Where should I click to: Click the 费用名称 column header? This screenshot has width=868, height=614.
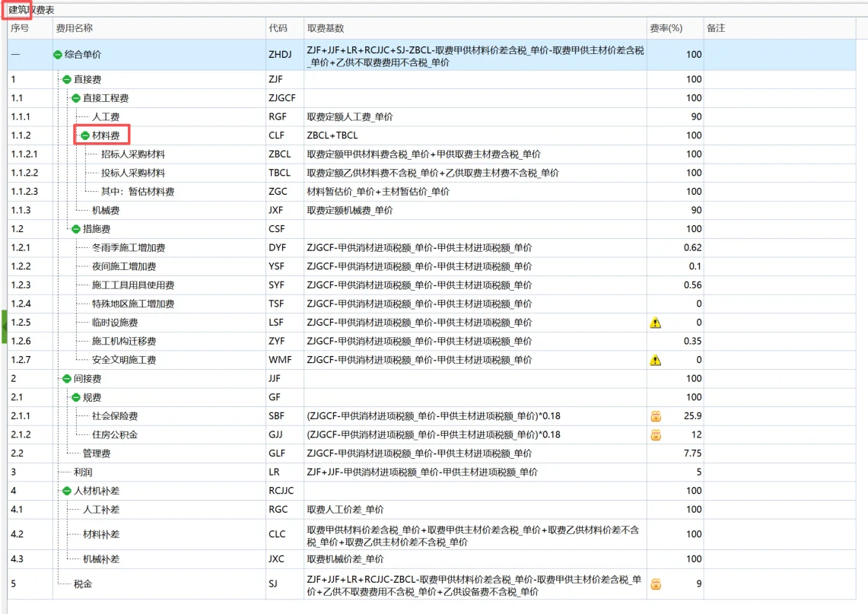click(x=160, y=27)
